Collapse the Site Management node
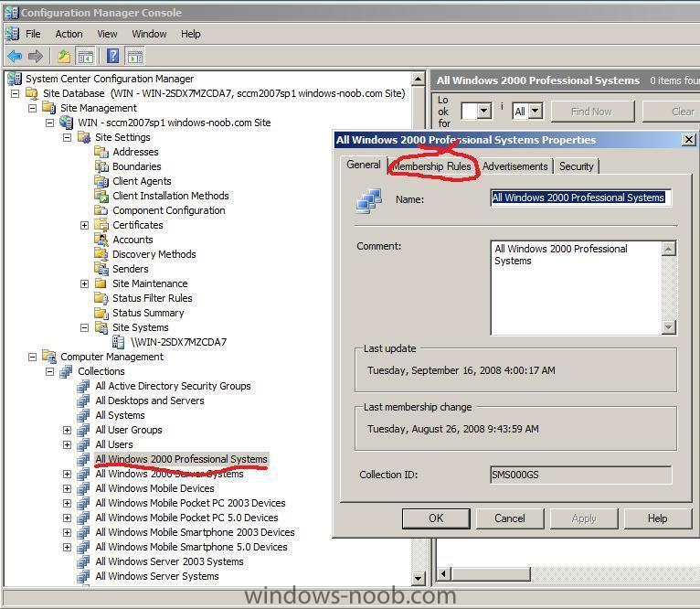 33,108
